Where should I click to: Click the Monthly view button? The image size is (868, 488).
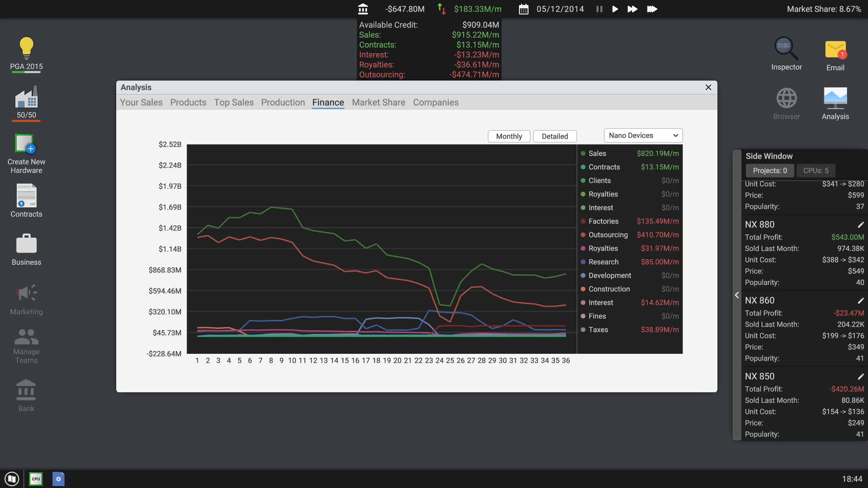pyautogui.click(x=509, y=136)
